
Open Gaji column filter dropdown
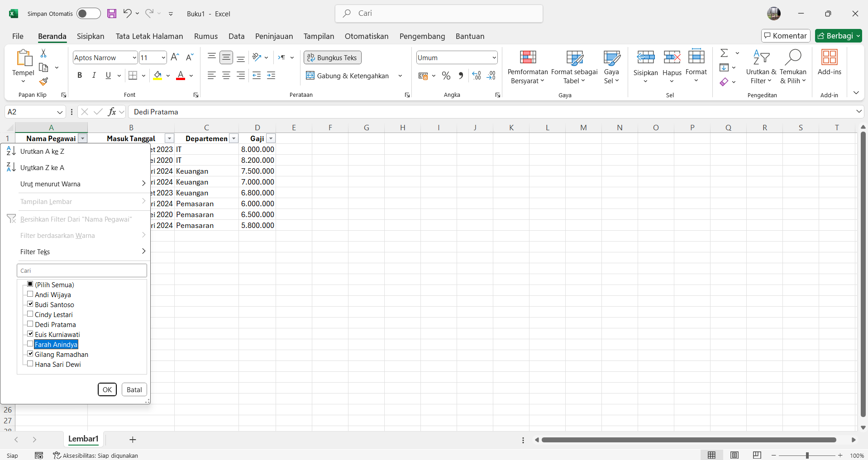pos(271,138)
